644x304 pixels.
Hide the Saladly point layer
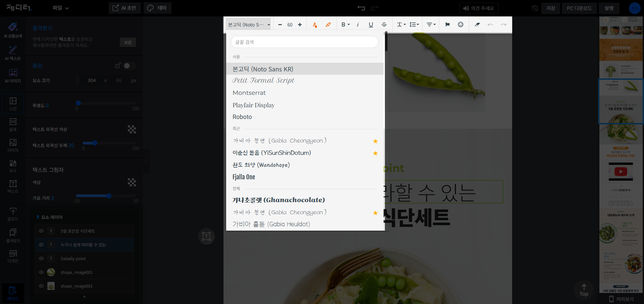pos(41,258)
